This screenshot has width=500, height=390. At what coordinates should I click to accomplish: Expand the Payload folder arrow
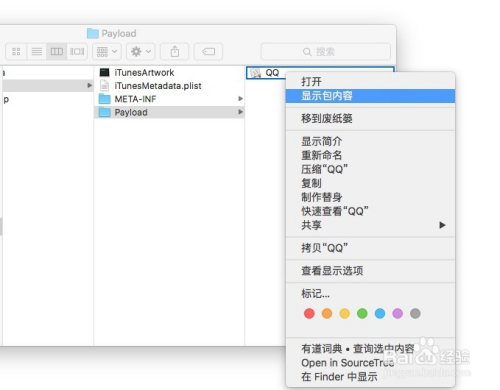[240, 112]
